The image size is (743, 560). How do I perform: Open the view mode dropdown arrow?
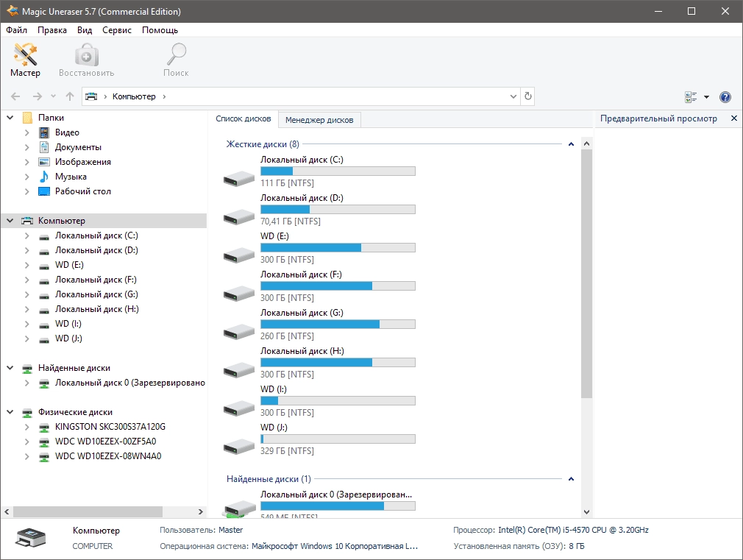click(706, 96)
